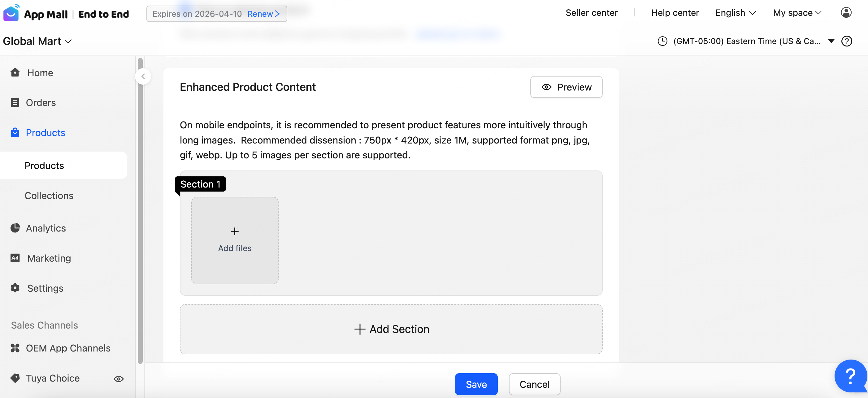This screenshot has height=398, width=868.
Task: Open the Collections submenu item
Action: pyautogui.click(x=49, y=195)
